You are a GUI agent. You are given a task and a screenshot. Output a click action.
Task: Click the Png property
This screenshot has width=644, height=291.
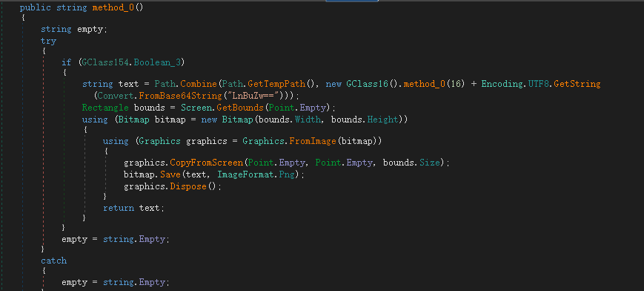click(286, 174)
